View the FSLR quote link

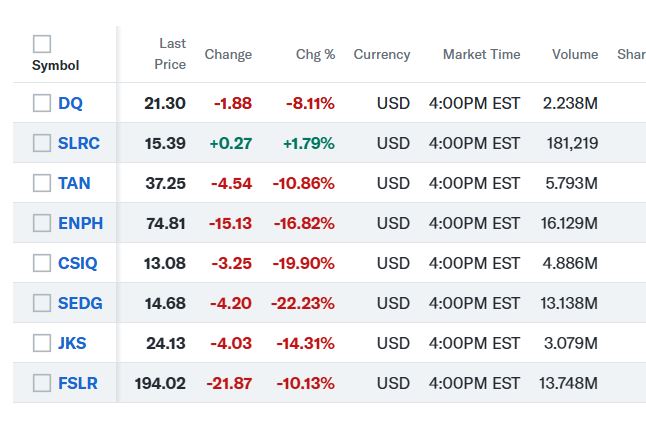pyautogui.click(x=78, y=383)
